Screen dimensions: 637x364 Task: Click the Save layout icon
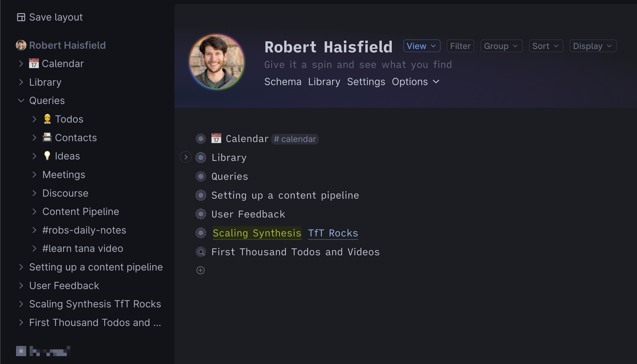[x=21, y=17]
